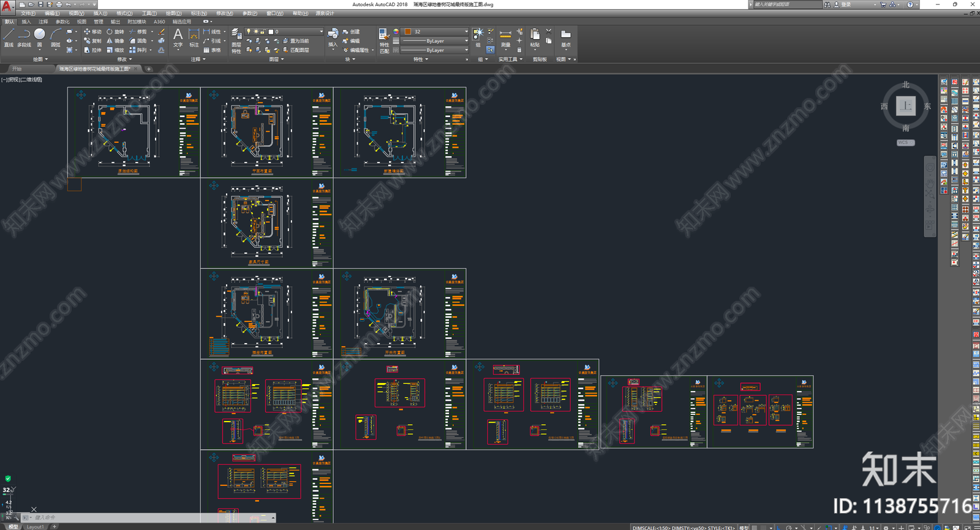This screenshot has width=980, height=530.
Task: Open the File (文件) menu
Action: 28,13
